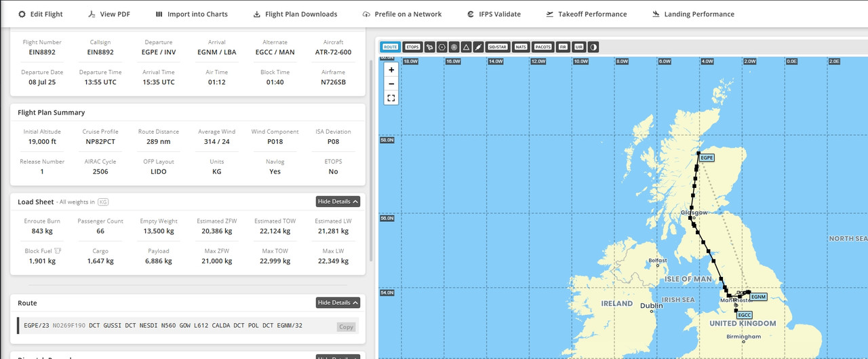The width and height of the screenshot is (868, 359).
Task: Toggle the FIR boundaries layer
Action: 563,47
